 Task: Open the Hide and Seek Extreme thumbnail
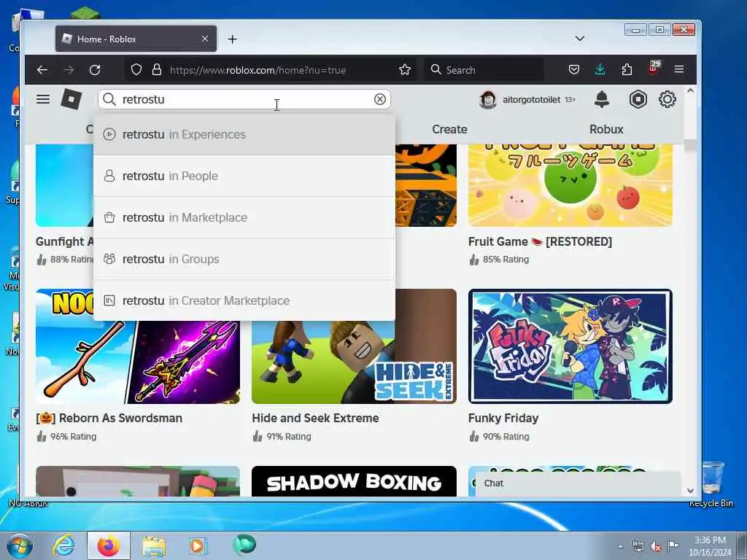[x=354, y=362]
